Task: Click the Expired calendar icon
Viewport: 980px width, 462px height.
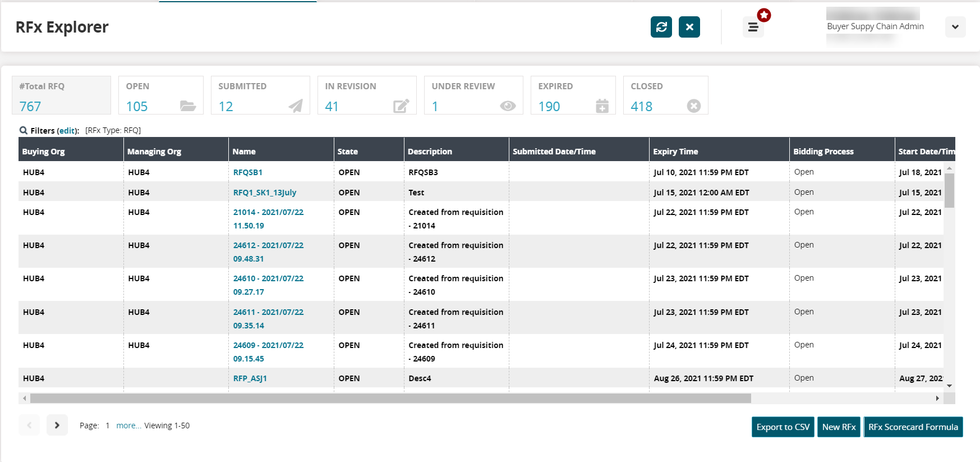Action: pyautogui.click(x=602, y=106)
